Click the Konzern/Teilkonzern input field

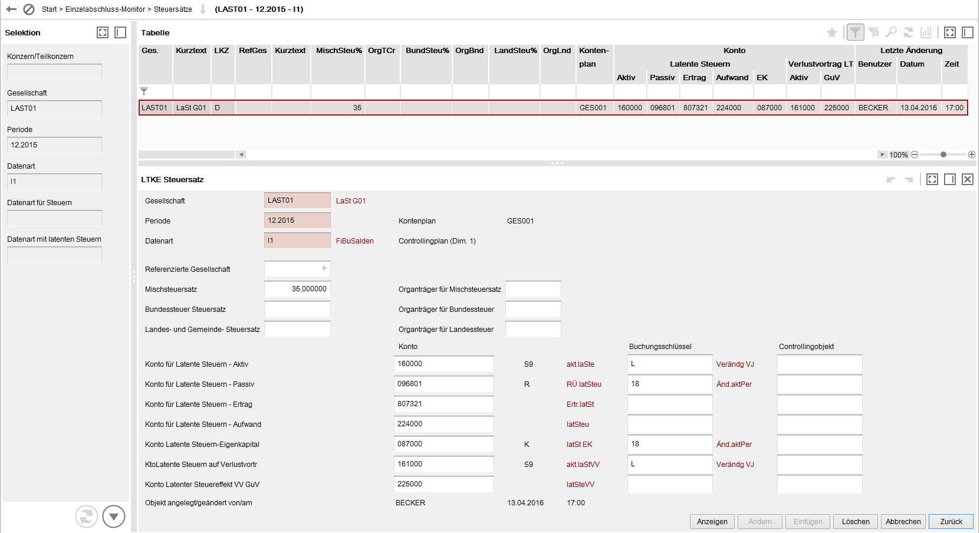[54, 72]
